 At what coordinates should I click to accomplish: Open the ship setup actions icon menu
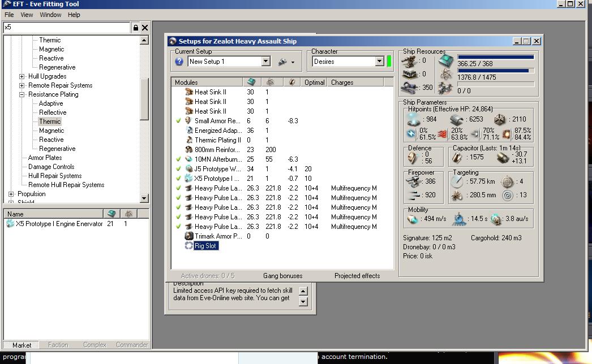(x=286, y=62)
